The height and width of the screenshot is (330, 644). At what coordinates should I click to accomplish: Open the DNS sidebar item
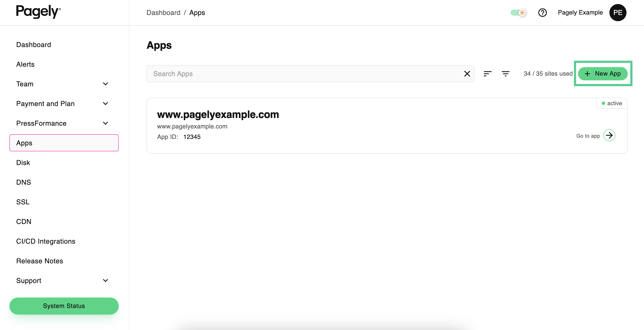tap(23, 182)
